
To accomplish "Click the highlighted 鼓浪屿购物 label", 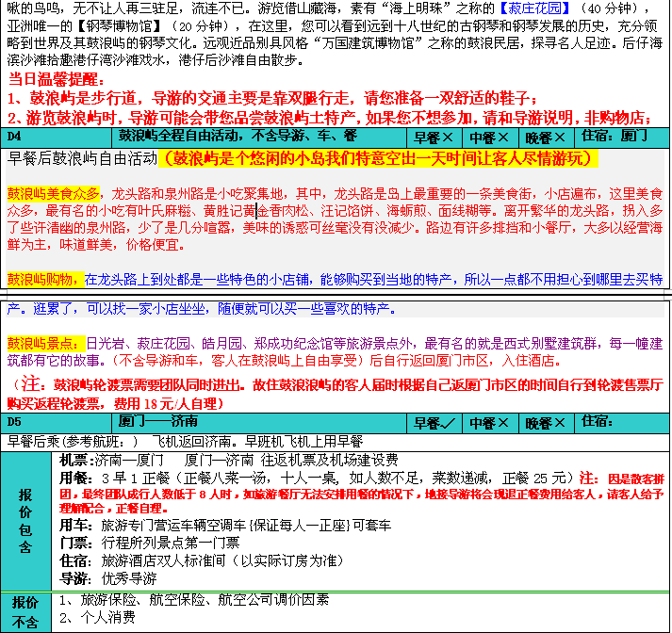I will (x=43, y=280).
